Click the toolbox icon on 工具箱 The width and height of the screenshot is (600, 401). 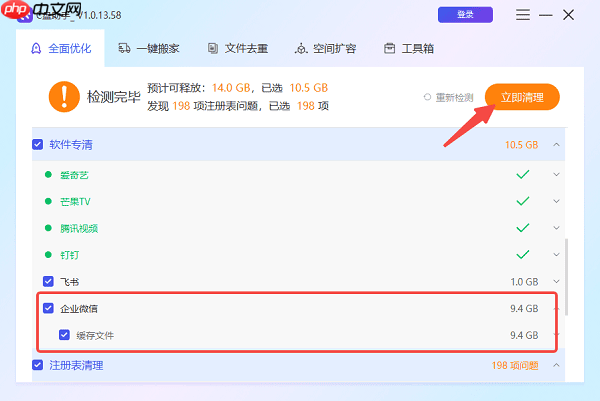(390, 49)
